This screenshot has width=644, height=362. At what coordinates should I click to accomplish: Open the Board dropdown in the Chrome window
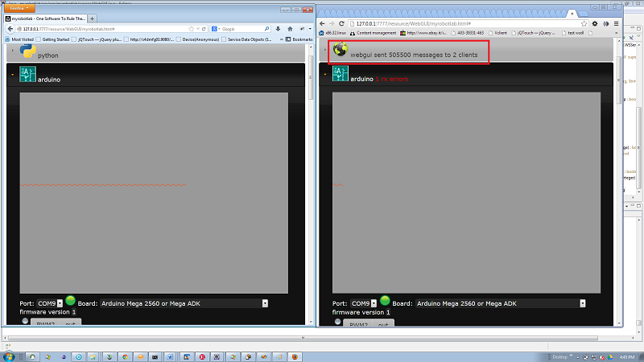[500, 303]
